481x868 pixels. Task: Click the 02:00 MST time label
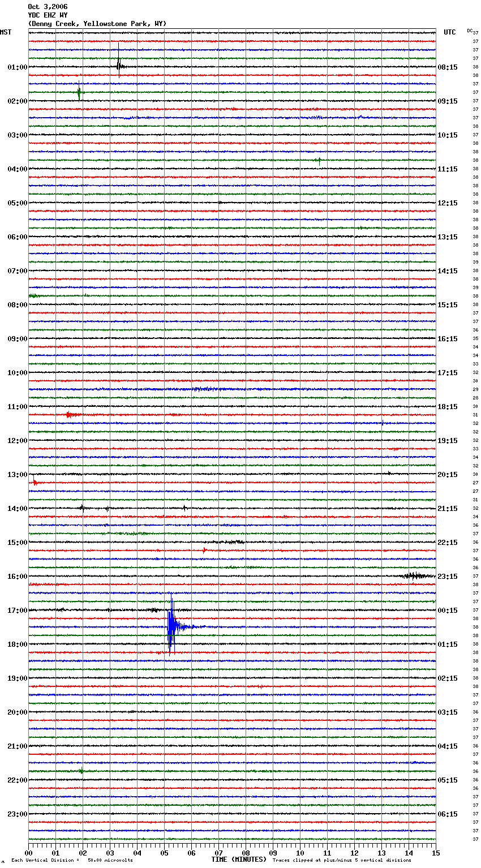(18, 101)
